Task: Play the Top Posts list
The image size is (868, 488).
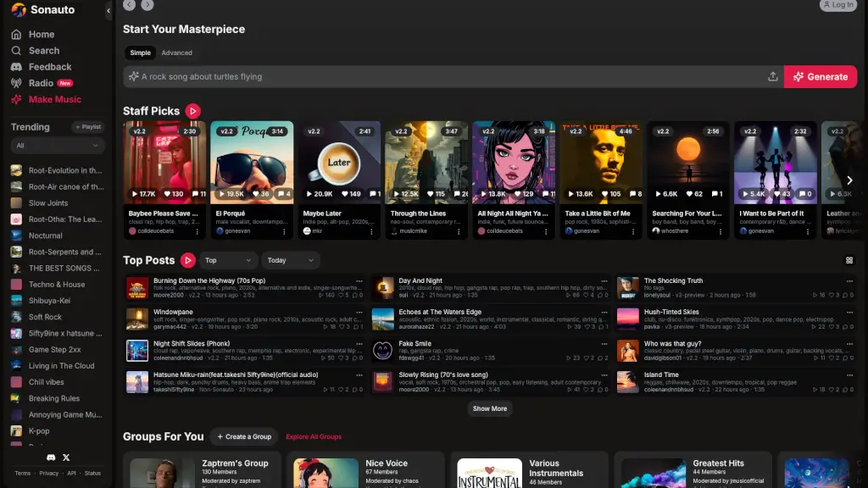Action: [x=188, y=260]
